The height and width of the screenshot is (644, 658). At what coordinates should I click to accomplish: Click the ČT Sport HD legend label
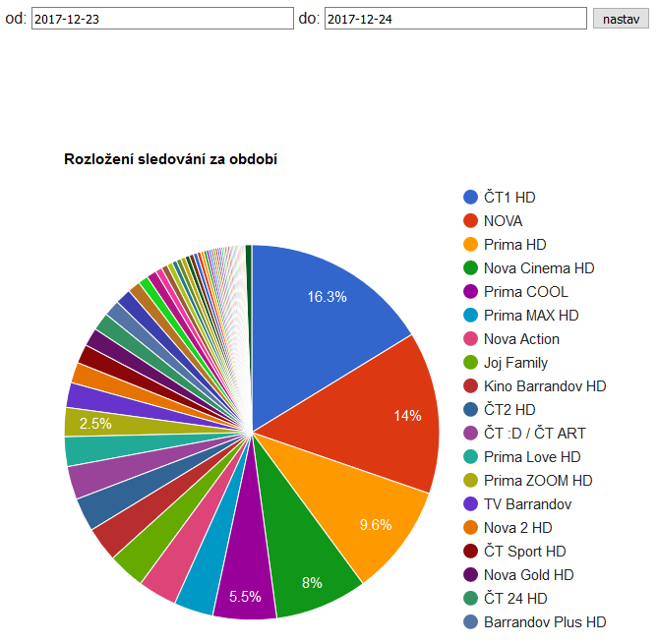525,552
